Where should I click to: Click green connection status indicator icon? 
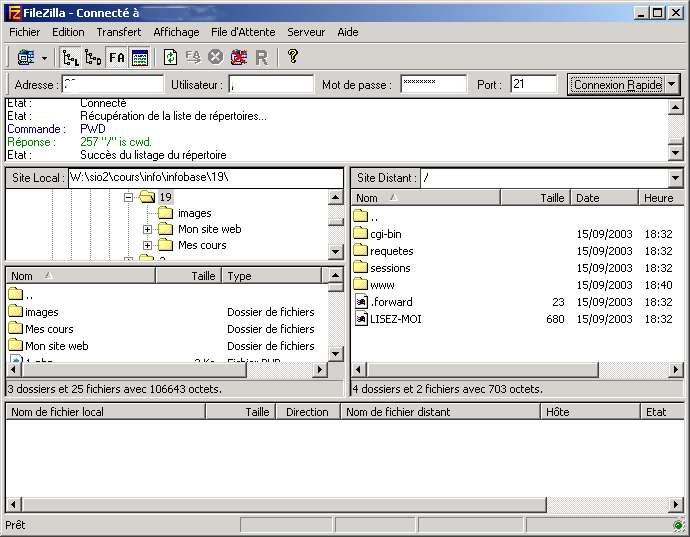[x=678, y=526]
